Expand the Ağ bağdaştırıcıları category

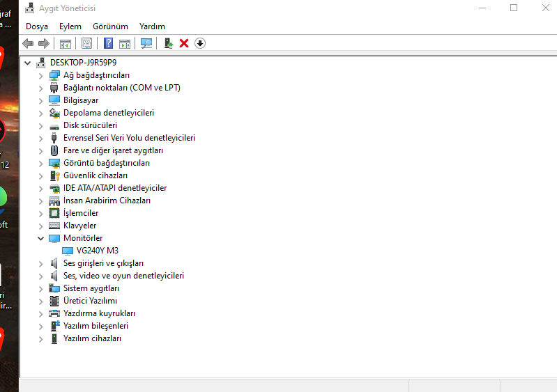[x=41, y=76]
